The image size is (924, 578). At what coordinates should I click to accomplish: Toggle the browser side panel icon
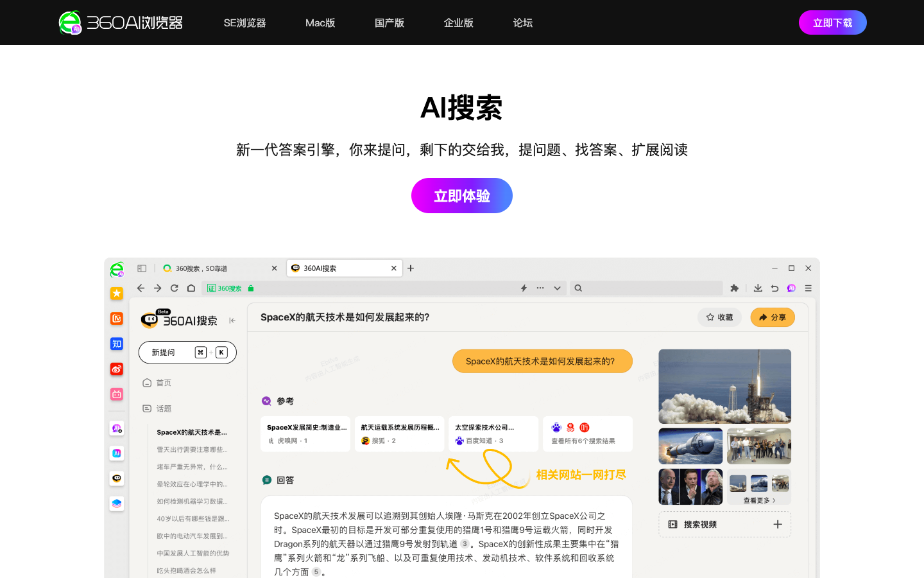tap(142, 268)
